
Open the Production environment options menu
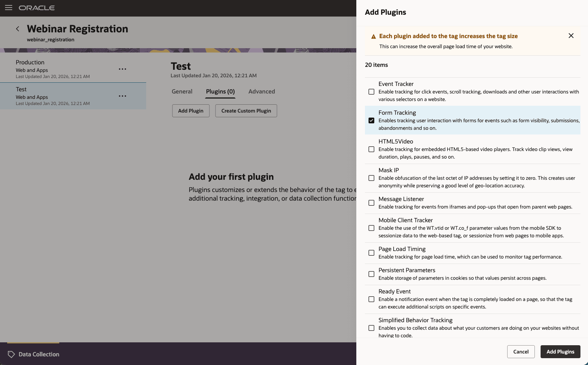(x=122, y=69)
